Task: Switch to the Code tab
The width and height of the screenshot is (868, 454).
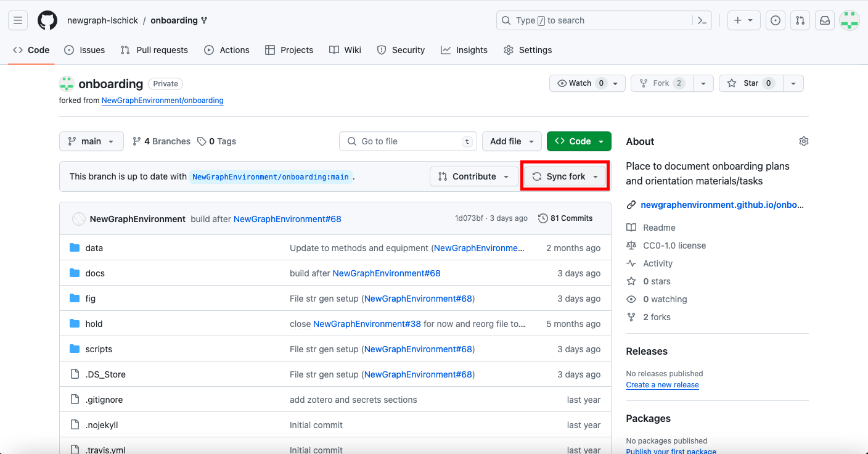Action: tap(31, 50)
